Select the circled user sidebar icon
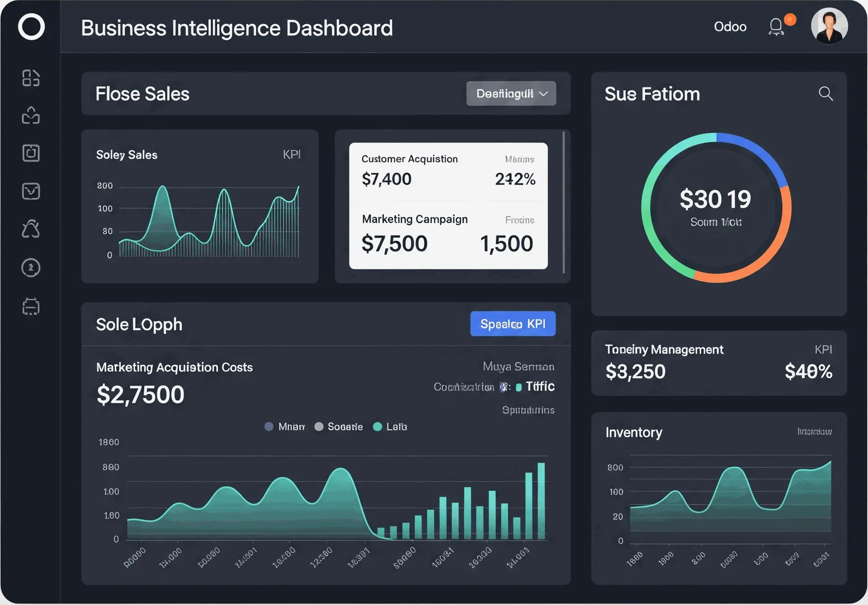Image resolution: width=868 pixels, height=605 pixels. tap(31, 267)
